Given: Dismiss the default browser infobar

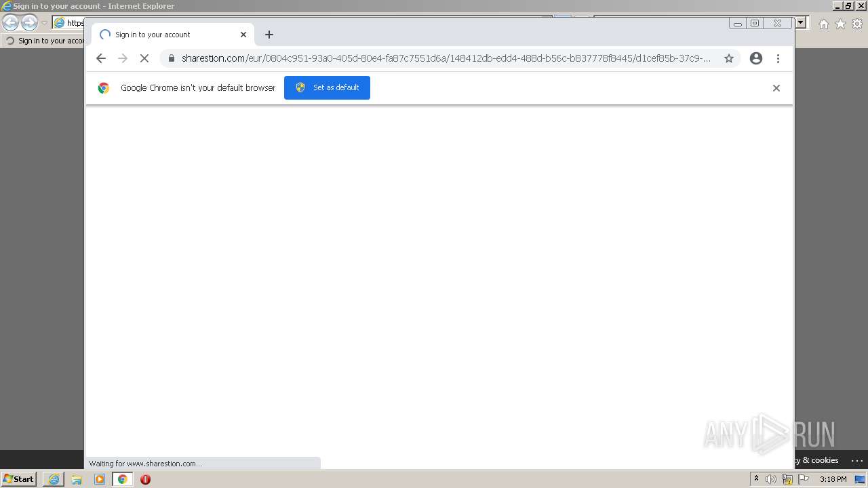Looking at the screenshot, I should click(776, 88).
